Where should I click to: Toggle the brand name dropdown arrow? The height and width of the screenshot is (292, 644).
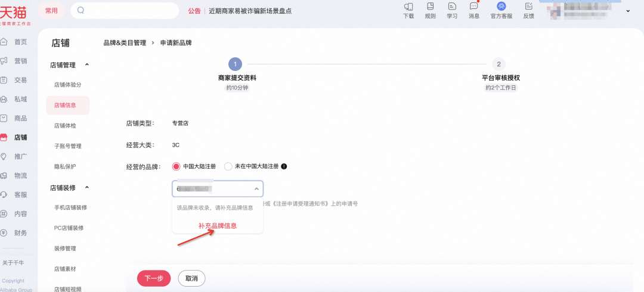point(256,189)
